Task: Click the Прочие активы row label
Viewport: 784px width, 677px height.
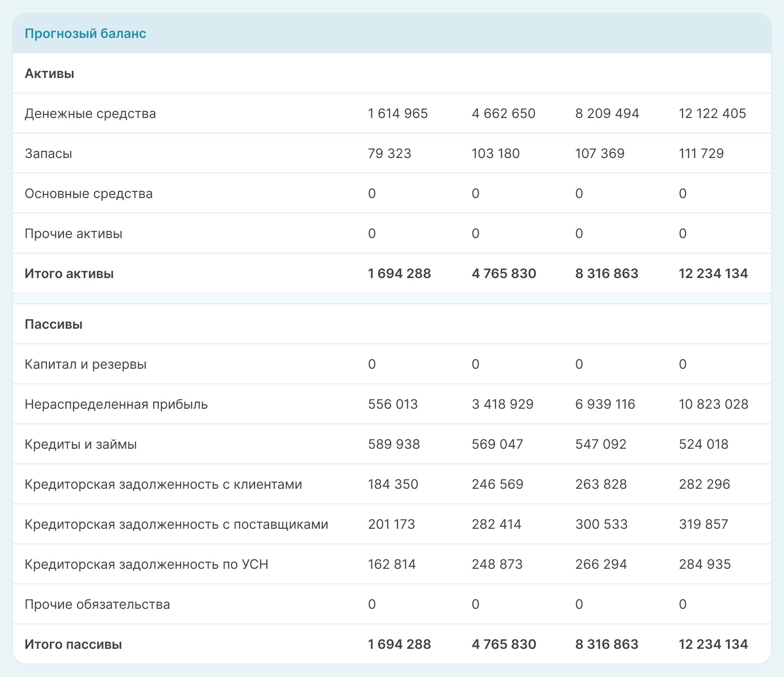Action: click(x=73, y=234)
